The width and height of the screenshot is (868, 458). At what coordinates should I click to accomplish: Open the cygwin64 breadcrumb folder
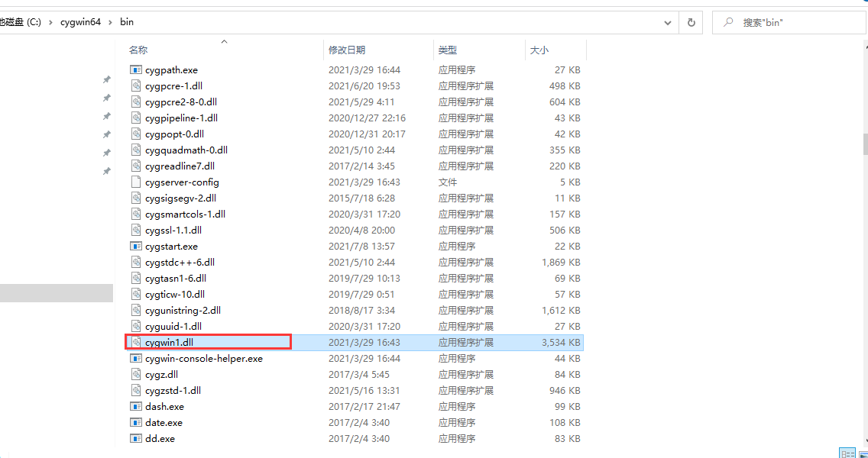[80, 23]
